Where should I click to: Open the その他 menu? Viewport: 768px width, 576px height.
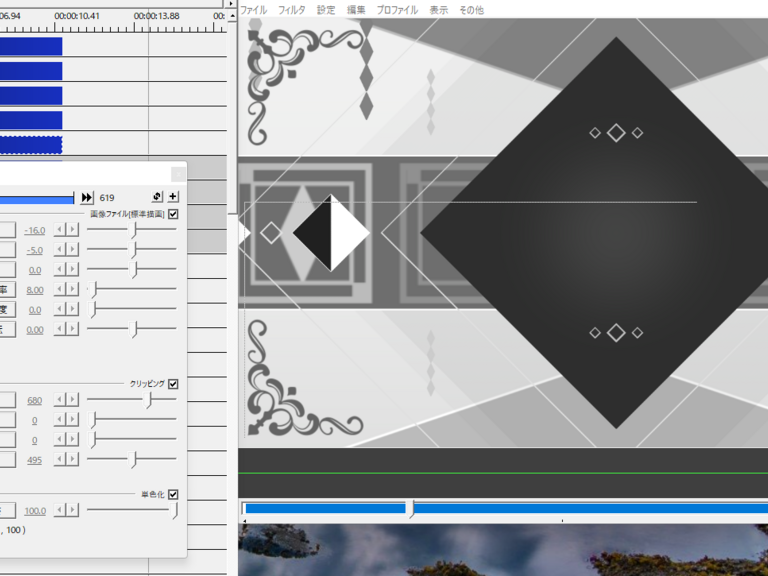[x=471, y=10]
